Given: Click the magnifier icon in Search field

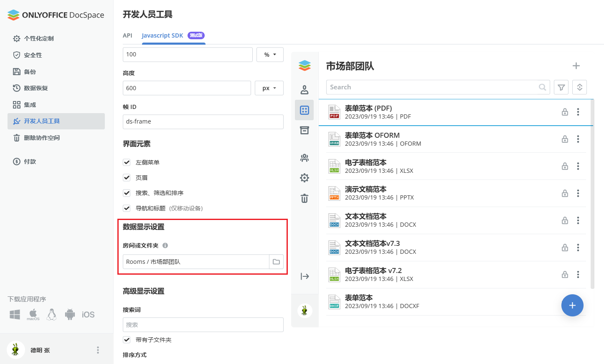Looking at the screenshot, I should pyautogui.click(x=542, y=87).
